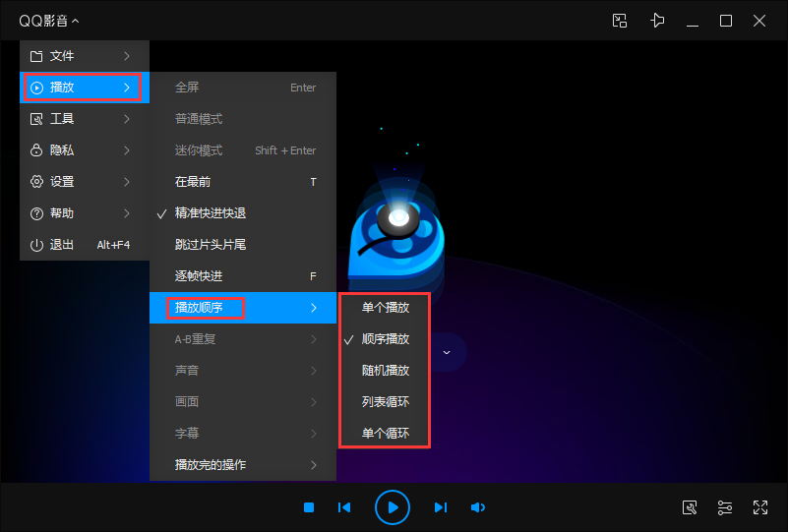This screenshot has width=788, height=532.
Task: Expand the 帮助 submenu arrow
Action: click(x=127, y=213)
